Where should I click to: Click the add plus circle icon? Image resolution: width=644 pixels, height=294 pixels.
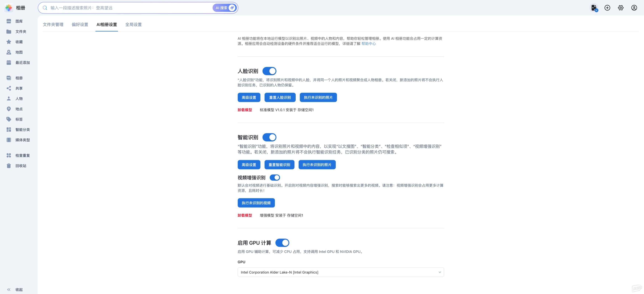(607, 8)
